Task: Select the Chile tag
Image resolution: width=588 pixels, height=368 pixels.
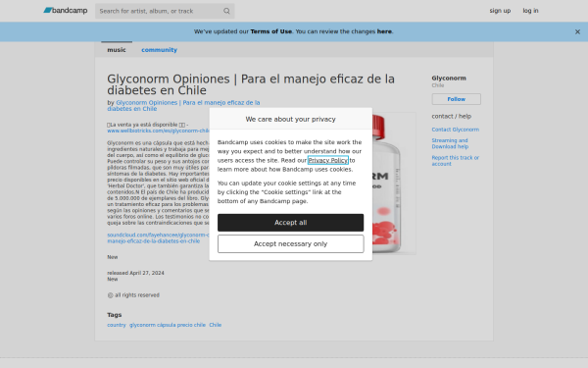Action: (215, 325)
